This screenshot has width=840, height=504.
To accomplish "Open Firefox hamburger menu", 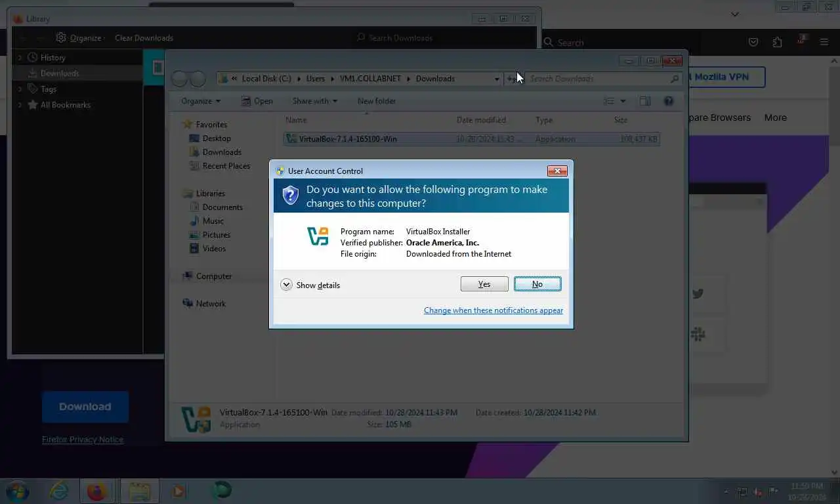I will point(824,42).
